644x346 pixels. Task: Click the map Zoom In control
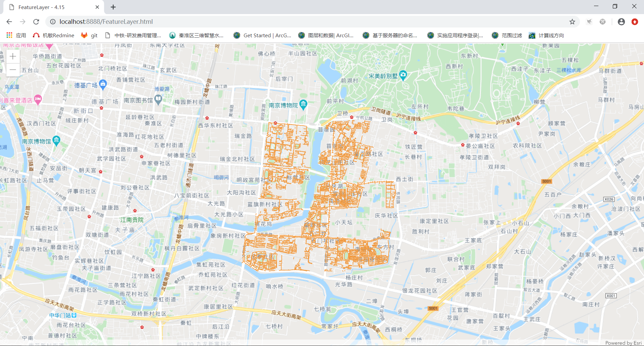[12, 56]
